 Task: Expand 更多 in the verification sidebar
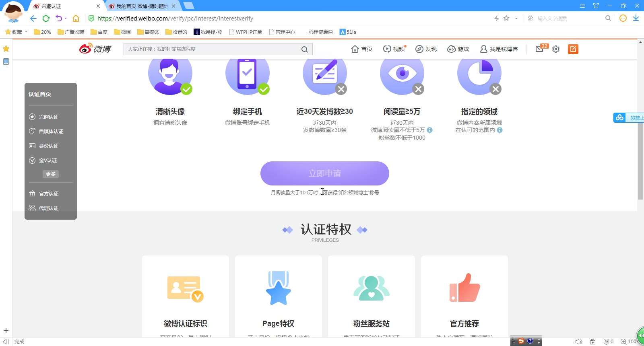51,174
